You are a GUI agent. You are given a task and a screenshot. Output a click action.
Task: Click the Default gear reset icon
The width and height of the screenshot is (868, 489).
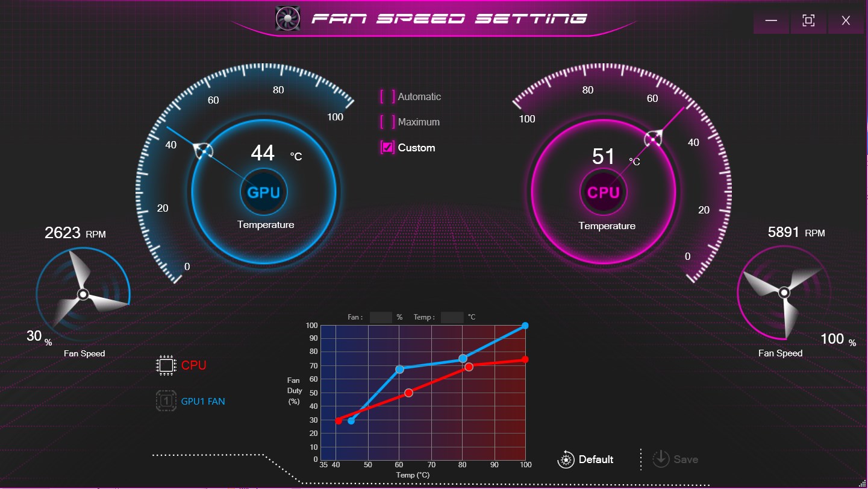(566, 459)
